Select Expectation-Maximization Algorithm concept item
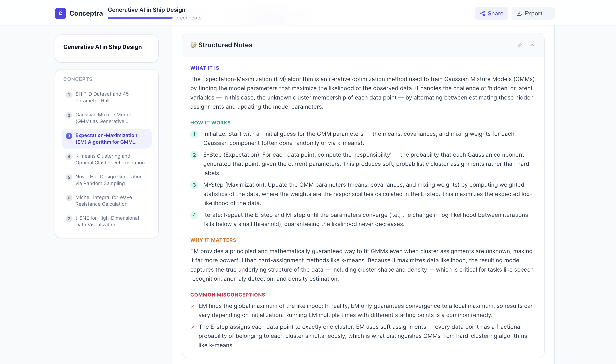Image resolution: width=616 pixels, height=364 pixels. [106, 139]
